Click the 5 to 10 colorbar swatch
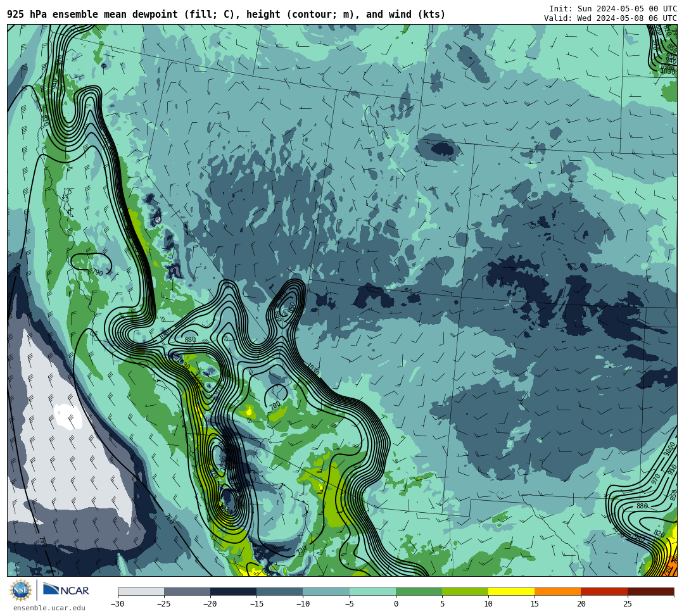The width and height of the screenshot is (684, 616). pos(465,591)
